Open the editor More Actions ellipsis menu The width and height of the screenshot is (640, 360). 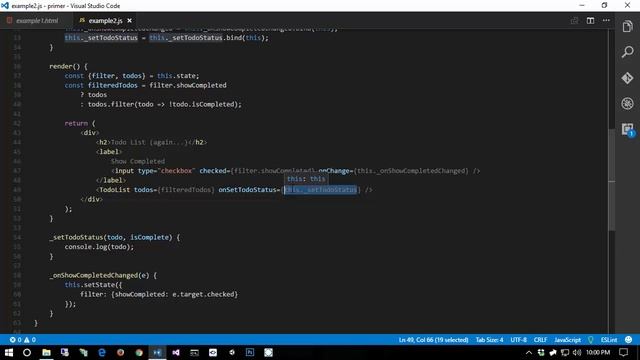tap(606, 20)
